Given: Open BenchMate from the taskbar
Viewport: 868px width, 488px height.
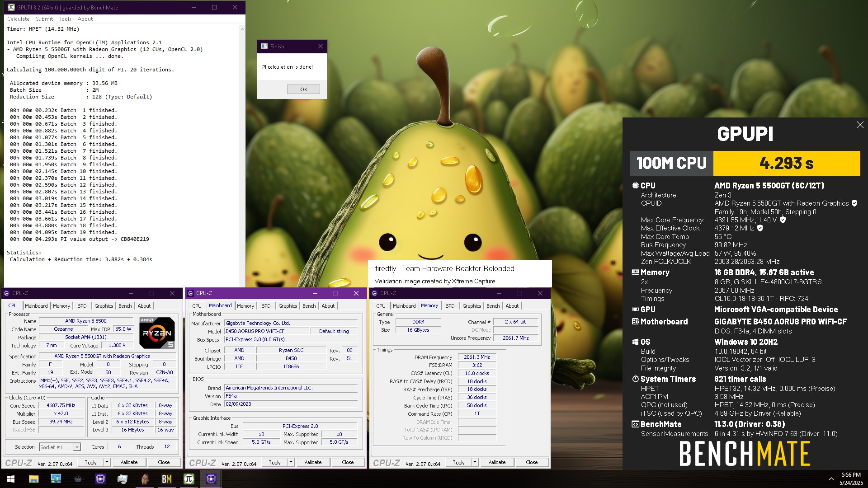Looking at the screenshot, I should coord(167,479).
